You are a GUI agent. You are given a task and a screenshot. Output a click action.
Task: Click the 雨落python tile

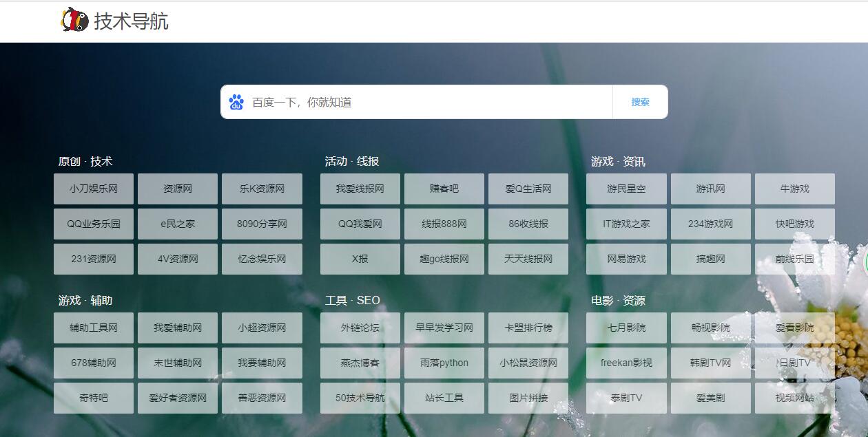coord(444,363)
